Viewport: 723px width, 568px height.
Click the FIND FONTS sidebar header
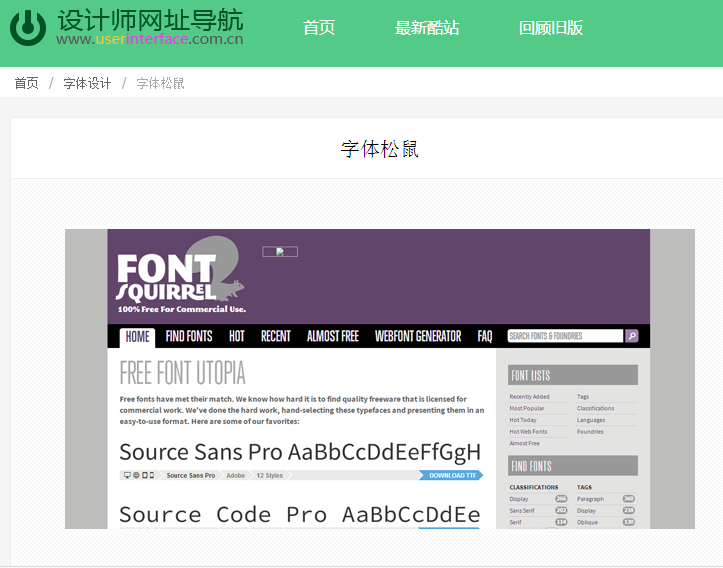pyautogui.click(x=573, y=466)
